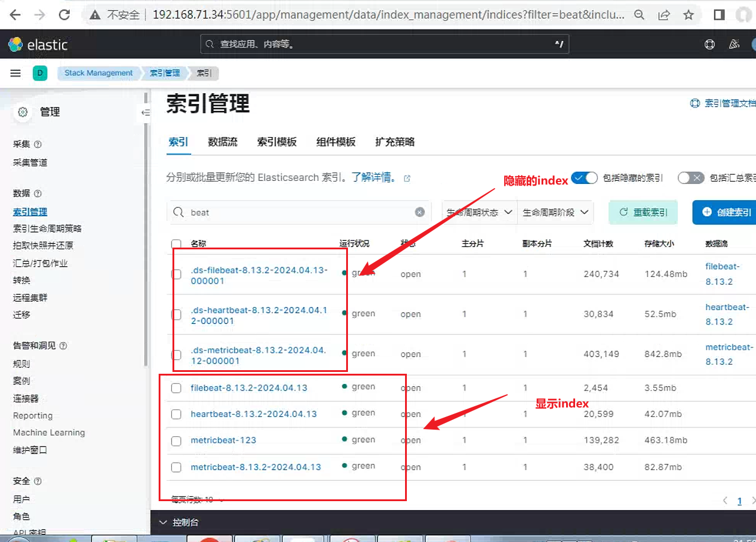Click the sidebar vertical scrollbar
Viewport: 756px width, 542px height.
[146, 228]
